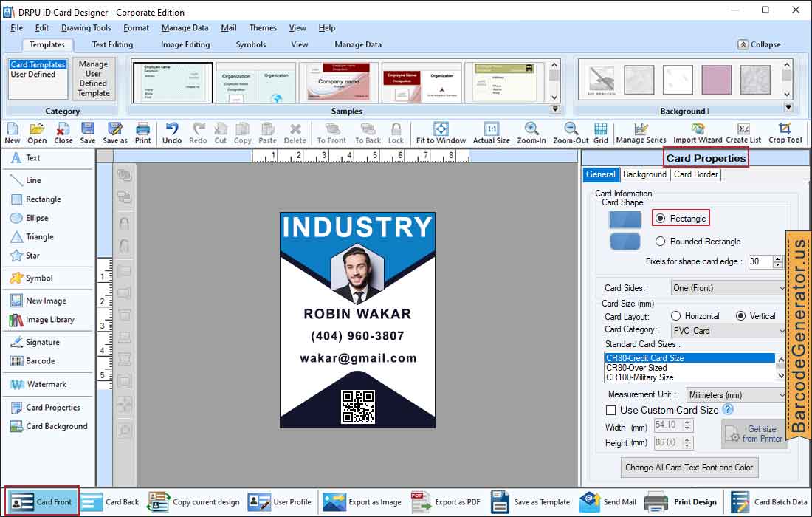This screenshot has height=517, width=812.
Task: Expand the Samples gallery dropdown arrow
Action: click(555, 109)
